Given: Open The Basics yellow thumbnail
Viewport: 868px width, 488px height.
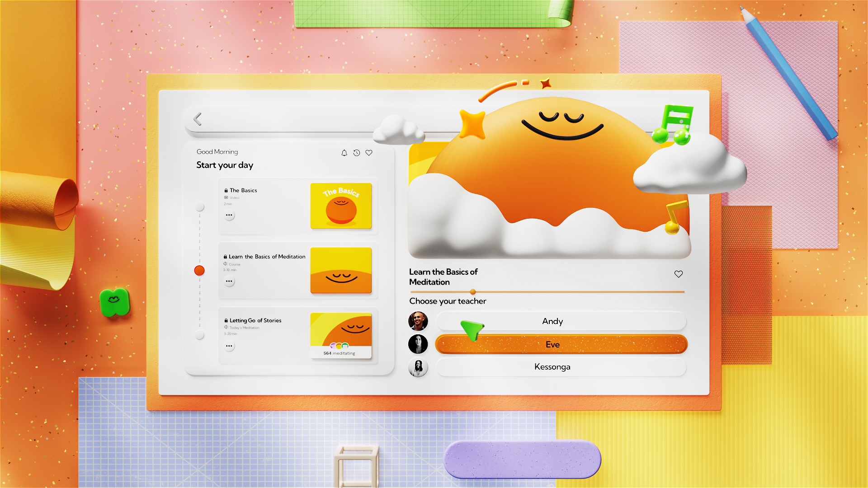Looking at the screenshot, I should (341, 206).
